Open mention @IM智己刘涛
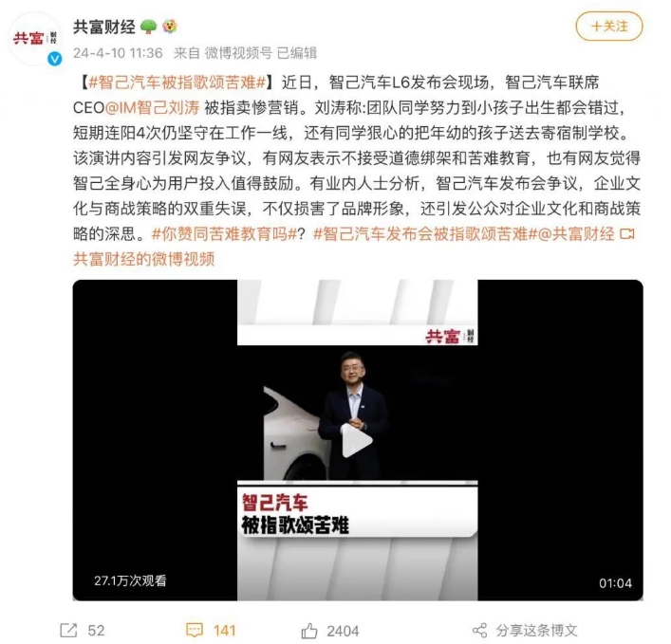The width and height of the screenshot is (671, 644). (x=153, y=107)
